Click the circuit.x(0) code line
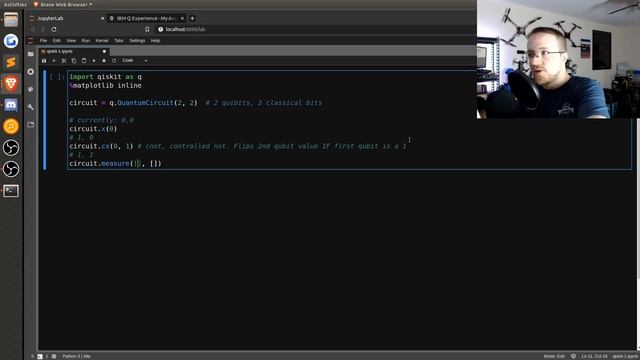Image resolution: width=640 pixels, height=360 pixels. pos(93,129)
